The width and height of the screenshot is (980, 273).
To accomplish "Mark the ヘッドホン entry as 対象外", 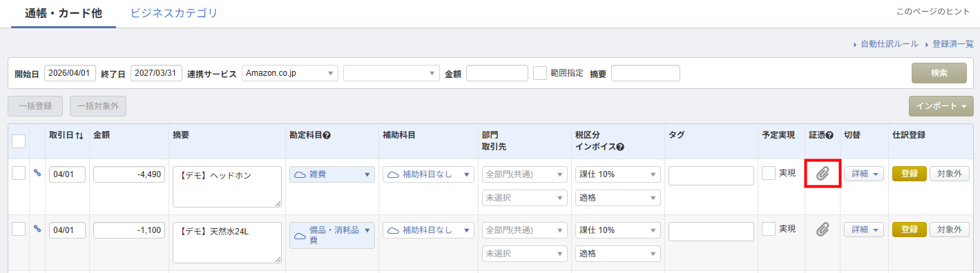I will pos(950,174).
